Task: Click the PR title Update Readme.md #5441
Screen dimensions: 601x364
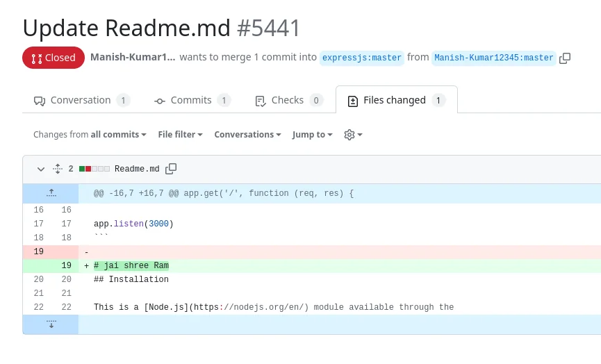Action: click(x=161, y=28)
